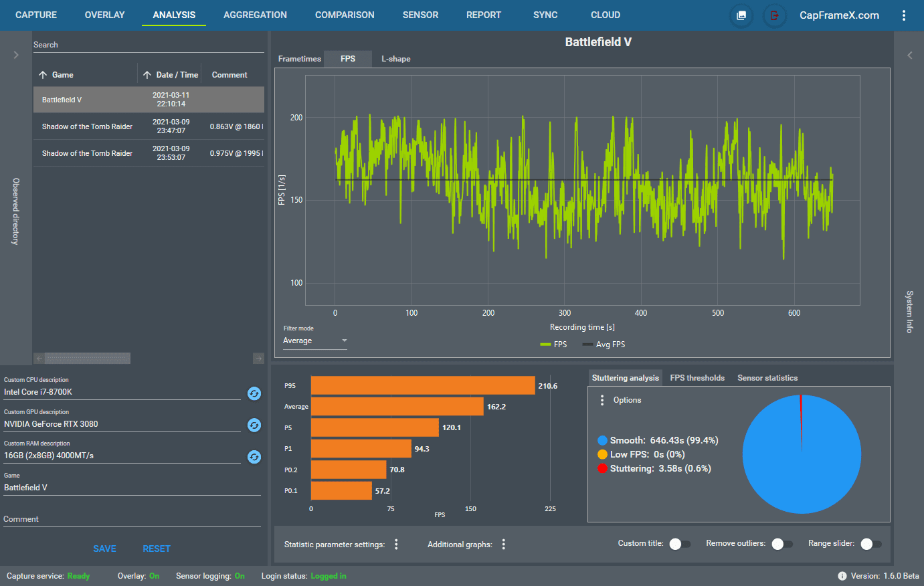The image size is (924, 586).
Task: Click the red Stuttering legend entry
Action: tap(654, 468)
